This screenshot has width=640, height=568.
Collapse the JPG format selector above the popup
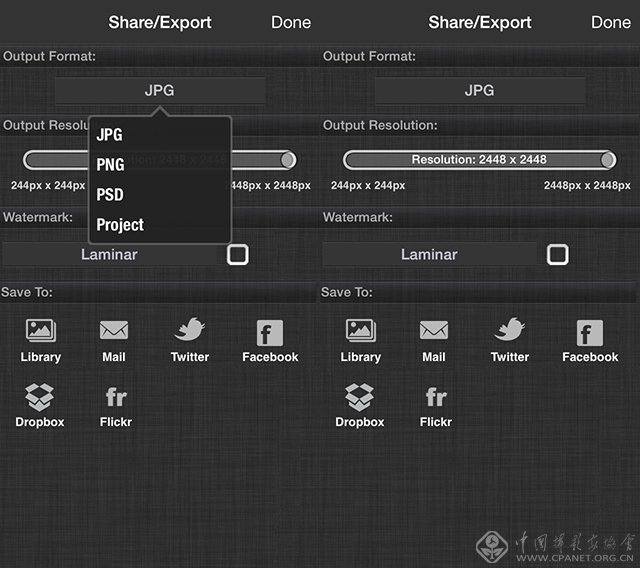tap(160, 90)
